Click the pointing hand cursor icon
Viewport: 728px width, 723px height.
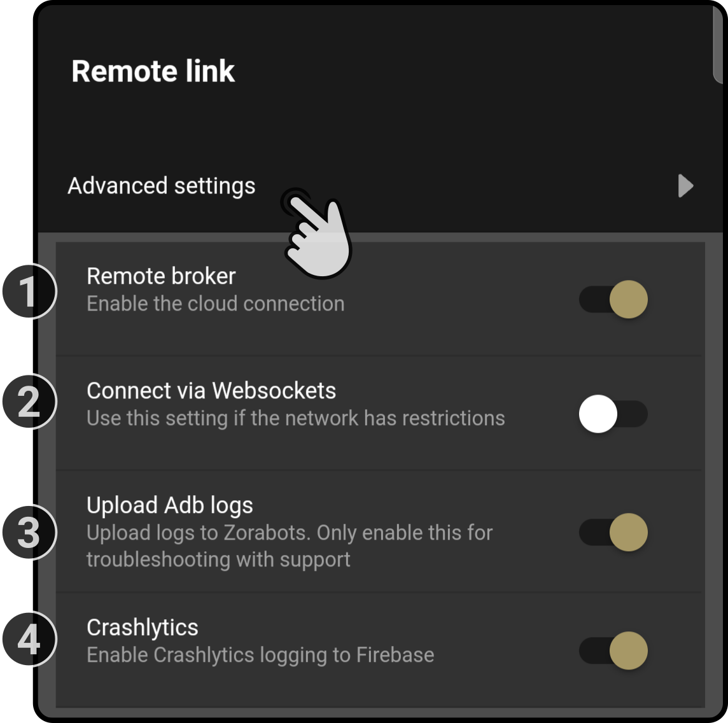point(317,233)
